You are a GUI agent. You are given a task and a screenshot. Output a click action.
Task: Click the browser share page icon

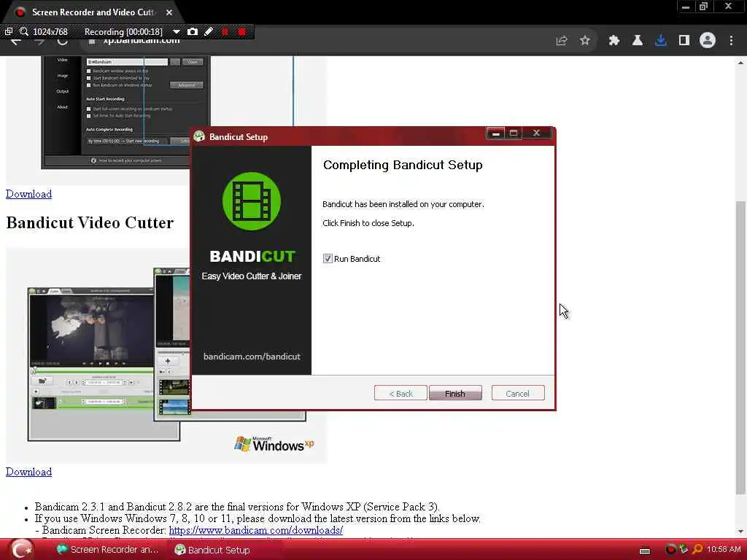(x=562, y=41)
